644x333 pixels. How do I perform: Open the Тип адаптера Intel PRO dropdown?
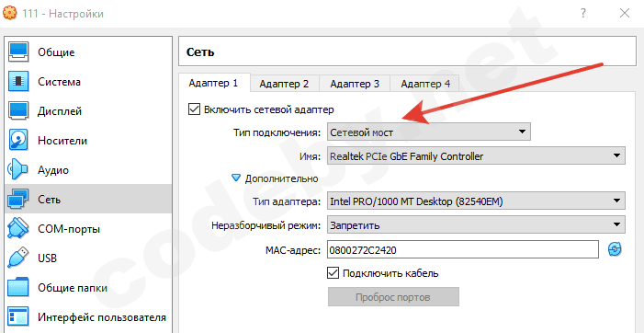tap(476, 201)
